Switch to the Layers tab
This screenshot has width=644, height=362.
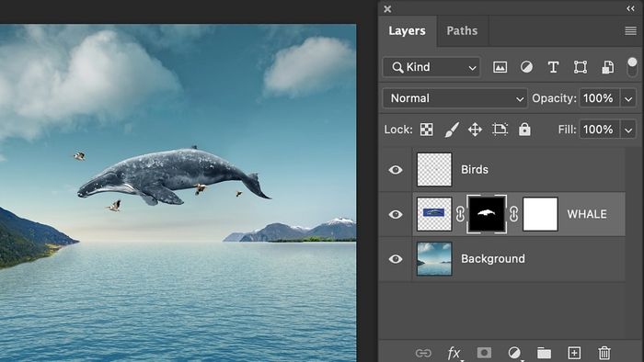407,30
